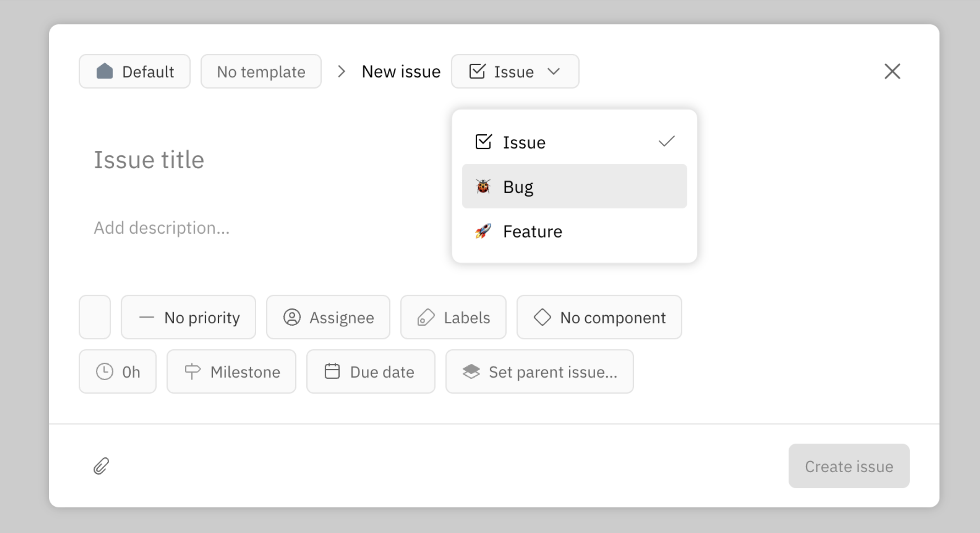Viewport: 980px width, 533px height.
Task: Select the checked Issue type entry
Action: [524, 142]
